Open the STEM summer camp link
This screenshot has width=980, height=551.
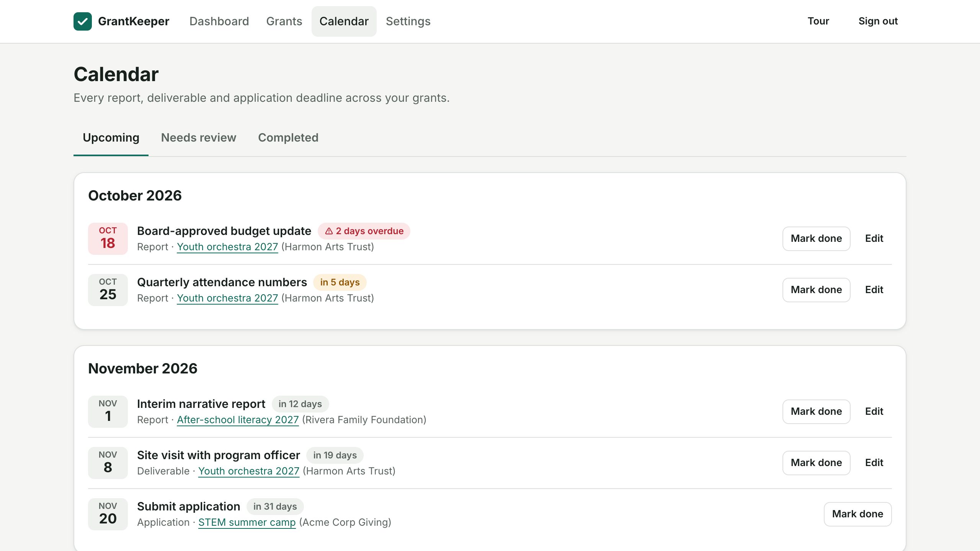click(x=247, y=523)
